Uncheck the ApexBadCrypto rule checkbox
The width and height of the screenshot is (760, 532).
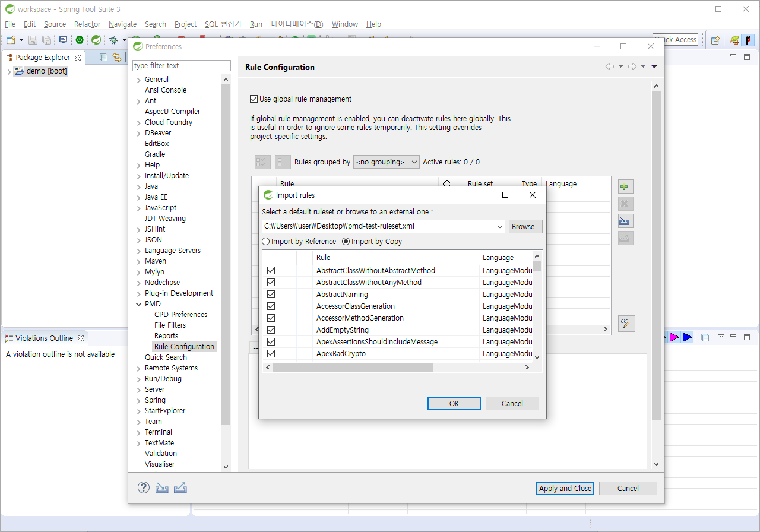271,354
